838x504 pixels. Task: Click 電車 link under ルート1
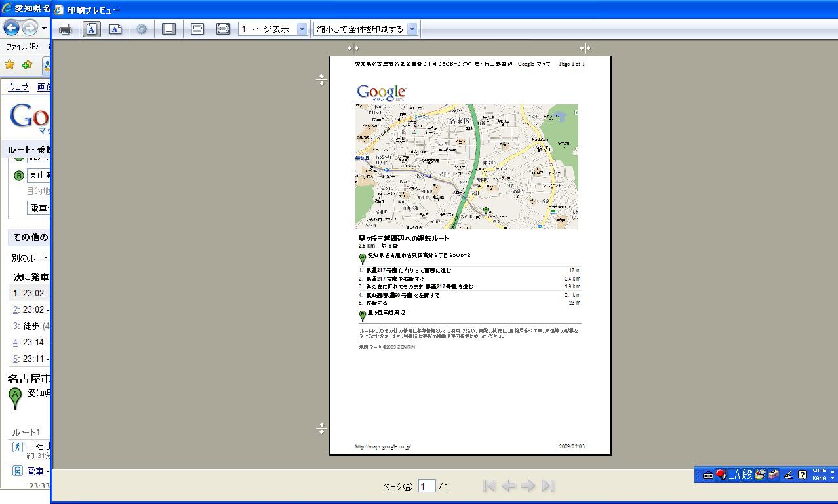pyautogui.click(x=35, y=471)
